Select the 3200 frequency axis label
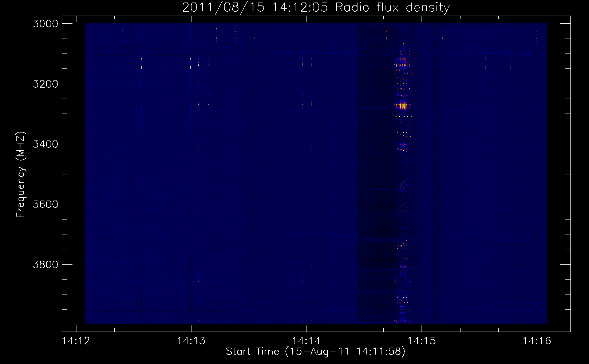 pos(46,84)
